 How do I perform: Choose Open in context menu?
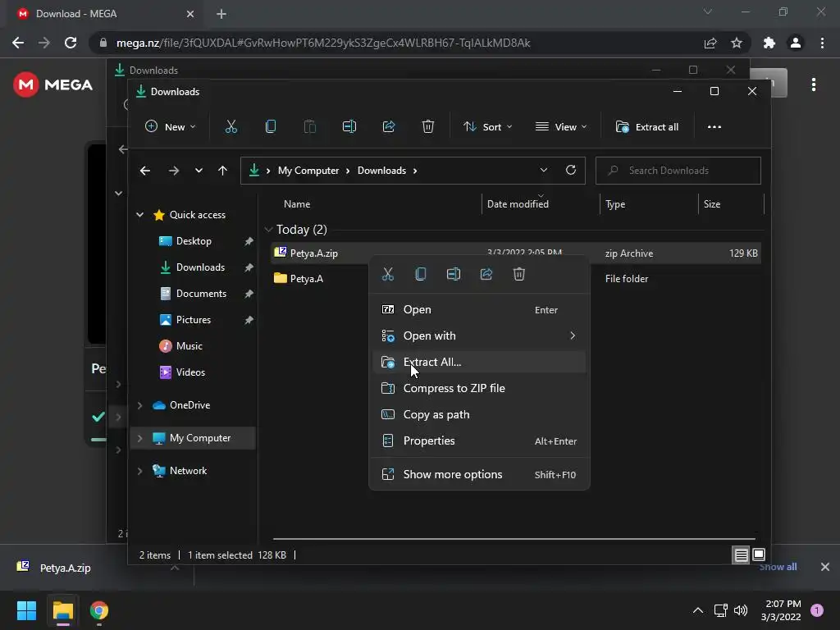point(479,309)
